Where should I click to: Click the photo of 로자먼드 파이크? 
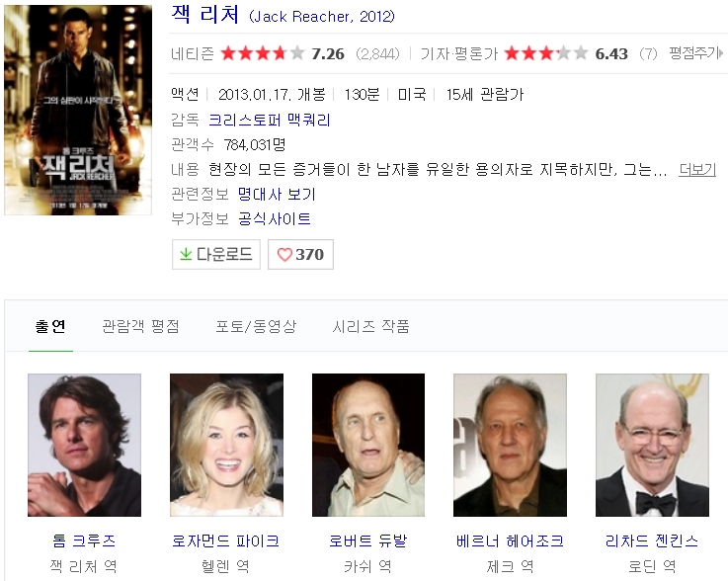(x=226, y=445)
